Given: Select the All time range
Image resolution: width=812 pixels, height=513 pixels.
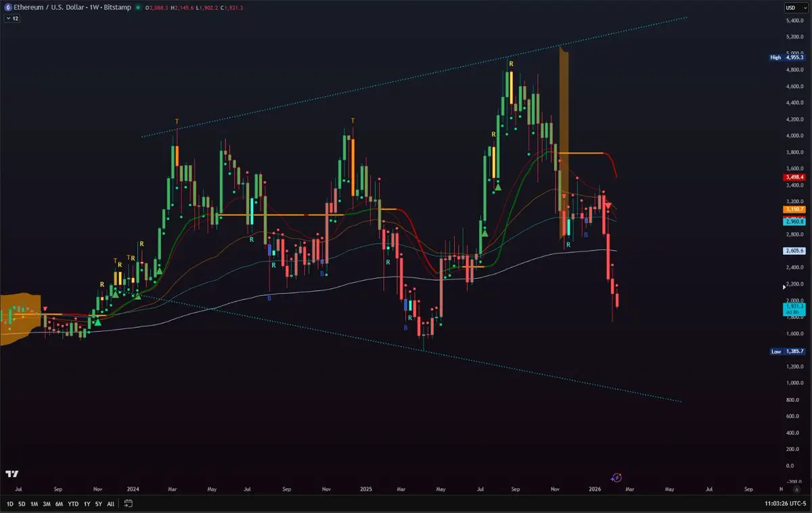Looking at the screenshot, I should pyautogui.click(x=110, y=504).
